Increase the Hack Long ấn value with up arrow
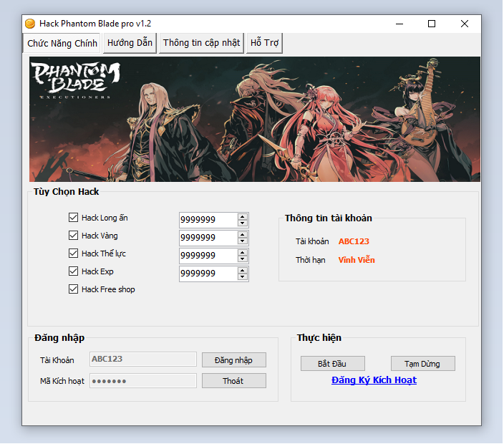 [243, 216]
